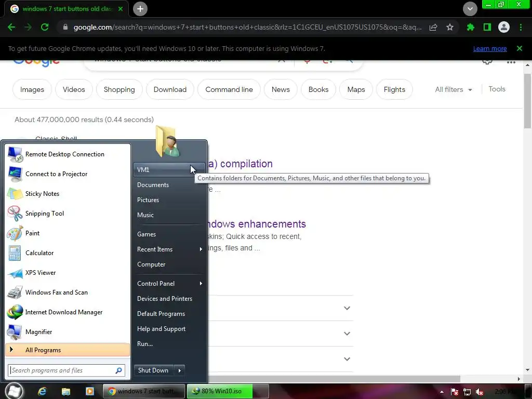The image size is (532, 399).
Task: Click Search programs and files box
Action: pos(66,370)
